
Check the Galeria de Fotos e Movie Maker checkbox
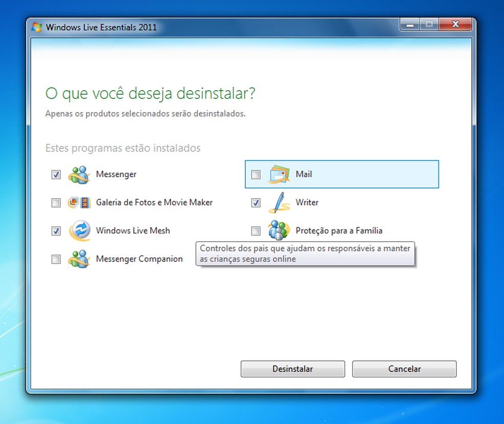point(56,203)
